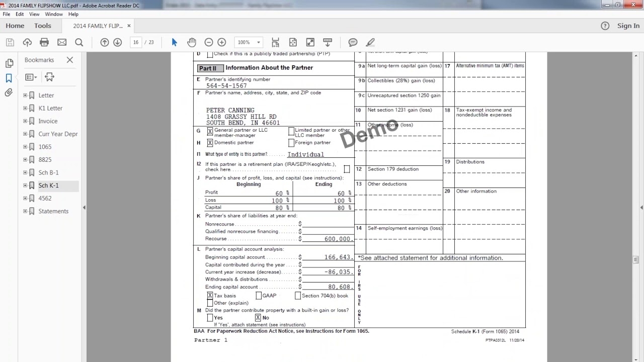Open the 100% zoom level dropdown
This screenshot has width=644, height=362.
tap(259, 42)
